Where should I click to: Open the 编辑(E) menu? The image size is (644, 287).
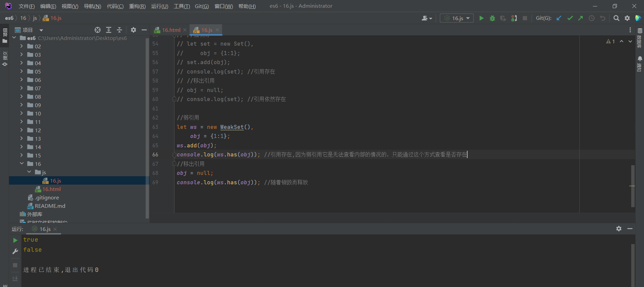(x=48, y=6)
